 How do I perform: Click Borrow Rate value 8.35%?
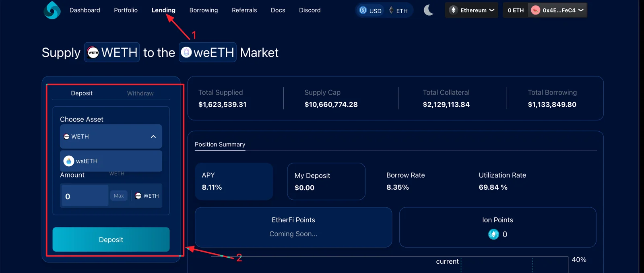pyautogui.click(x=398, y=187)
